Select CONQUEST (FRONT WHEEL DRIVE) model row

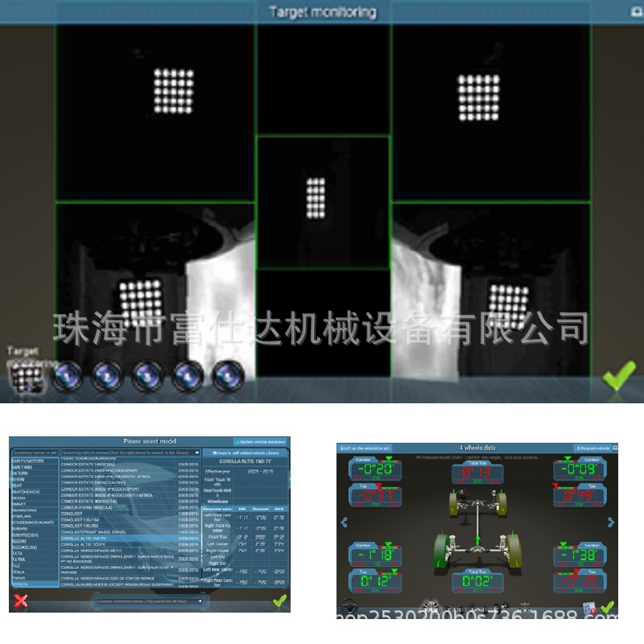tap(130, 532)
